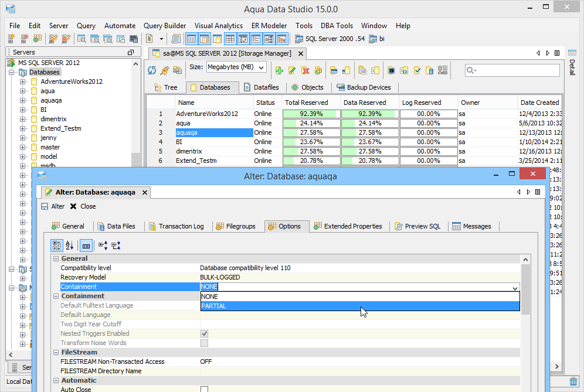This screenshot has width=584, height=392.
Task: Click the unregister server icon with red mark
Action: [x=25, y=39]
